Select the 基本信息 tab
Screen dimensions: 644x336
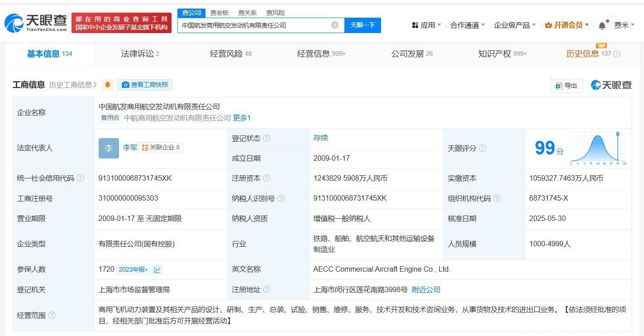50,54
